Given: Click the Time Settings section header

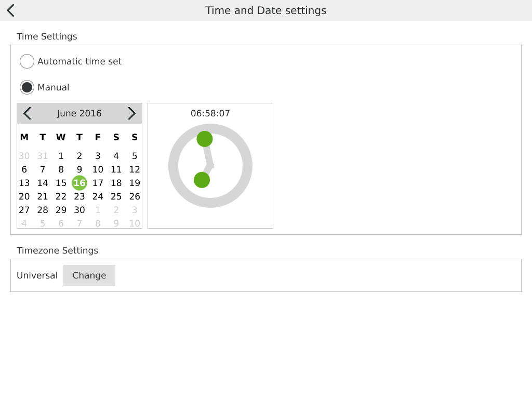Looking at the screenshot, I should click(x=47, y=36).
